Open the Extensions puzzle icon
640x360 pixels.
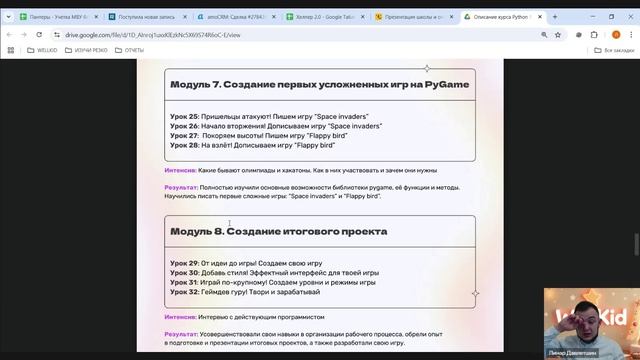click(x=594, y=35)
